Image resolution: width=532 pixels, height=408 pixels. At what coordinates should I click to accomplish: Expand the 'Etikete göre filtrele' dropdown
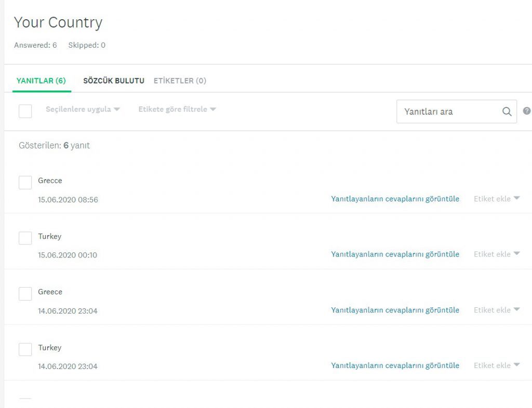coord(177,110)
